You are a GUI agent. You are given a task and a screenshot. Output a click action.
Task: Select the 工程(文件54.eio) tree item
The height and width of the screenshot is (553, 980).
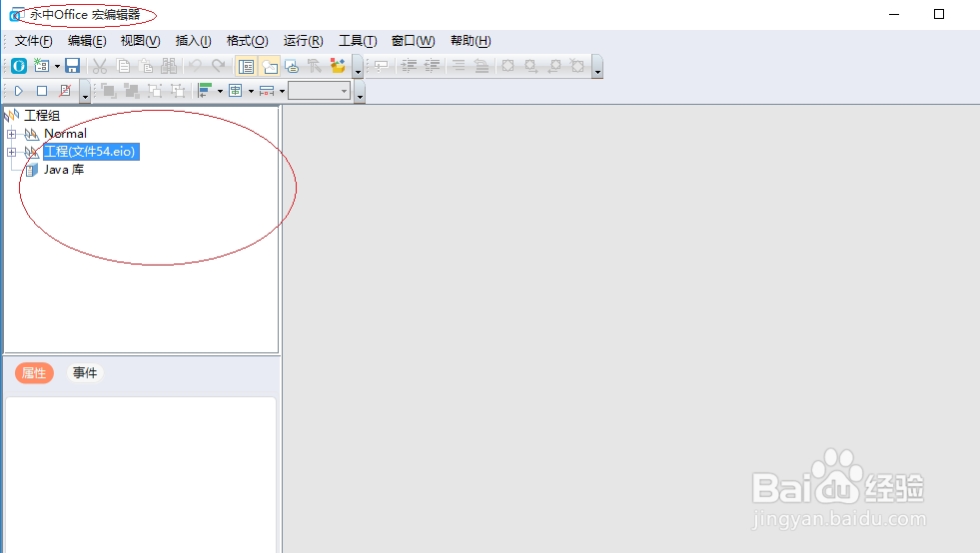click(x=91, y=152)
